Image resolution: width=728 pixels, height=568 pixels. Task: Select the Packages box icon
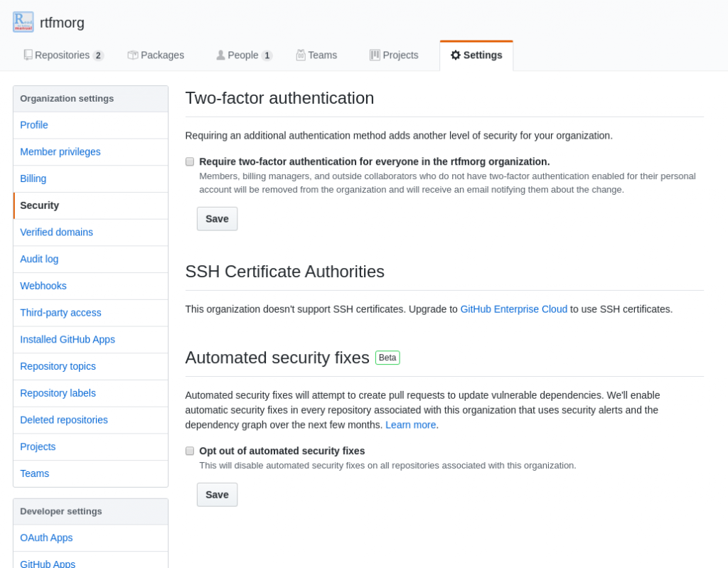[x=132, y=55]
